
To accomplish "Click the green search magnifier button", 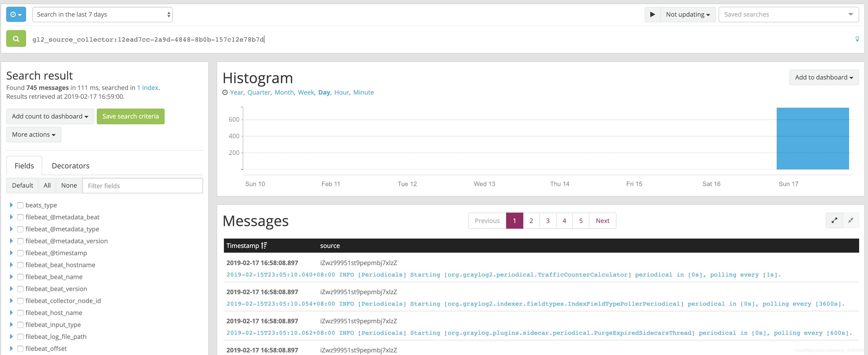I will pyautogui.click(x=16, y=39).
